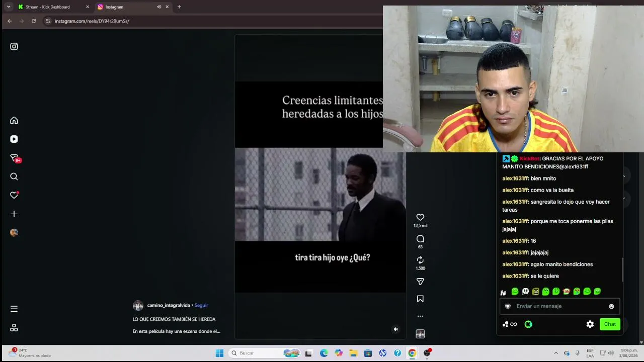This screenshot has width=644, height=362.
Task: Open the emoji picker in chat input
Action: tap(611, 306)
